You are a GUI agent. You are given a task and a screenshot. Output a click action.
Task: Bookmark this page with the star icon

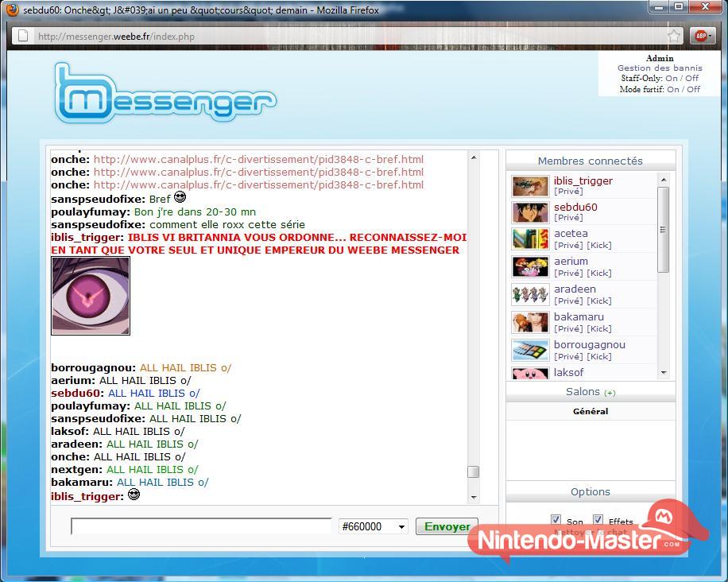point(674,36)
